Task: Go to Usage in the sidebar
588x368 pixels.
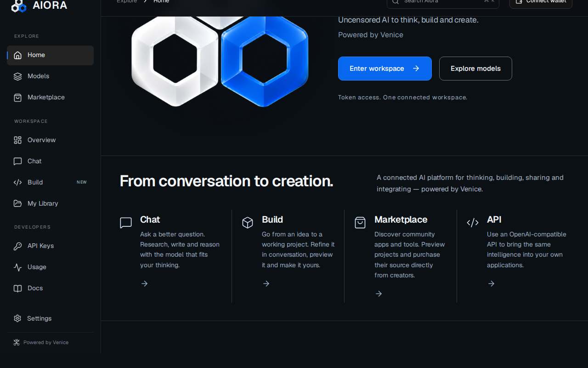Action: click(50, 267)
